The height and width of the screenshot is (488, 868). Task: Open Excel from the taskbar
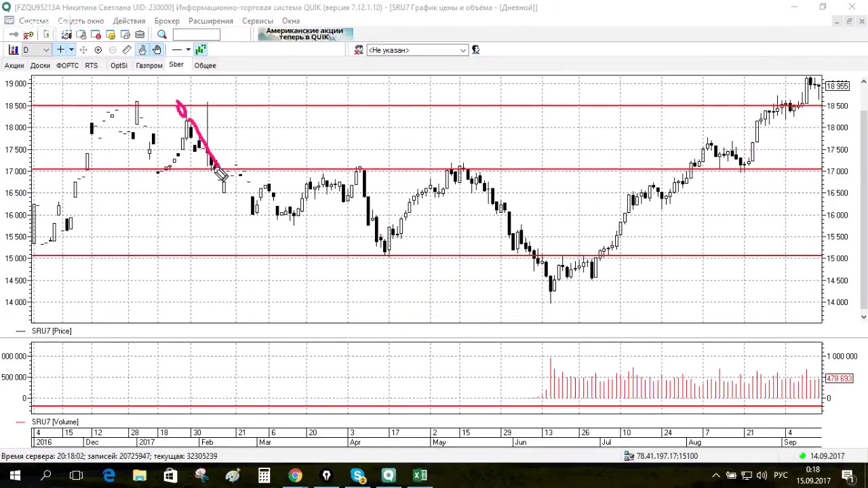pyautogui.click(x=420, y=476)
